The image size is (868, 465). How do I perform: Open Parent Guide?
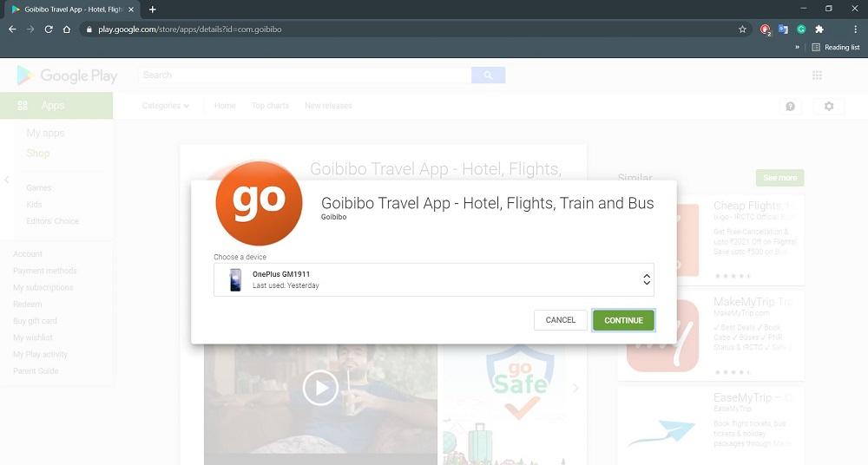coord(36,370)
